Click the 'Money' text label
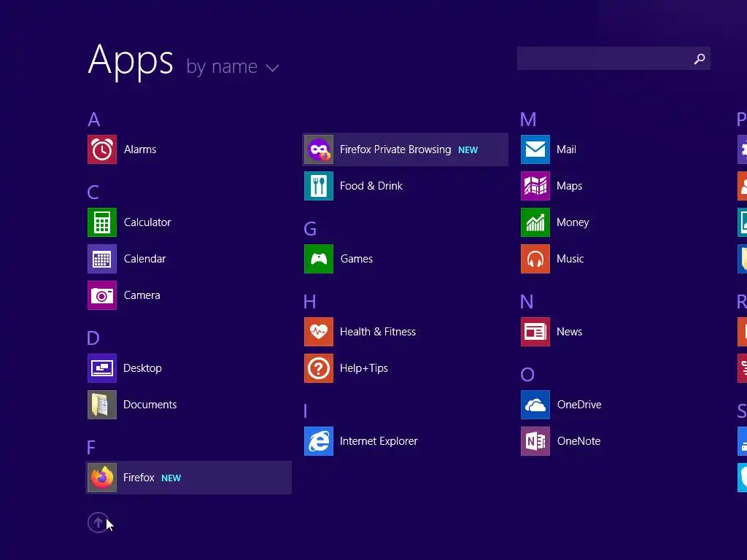This screenshot has width=747, height=560. click(x=573, y=222)
